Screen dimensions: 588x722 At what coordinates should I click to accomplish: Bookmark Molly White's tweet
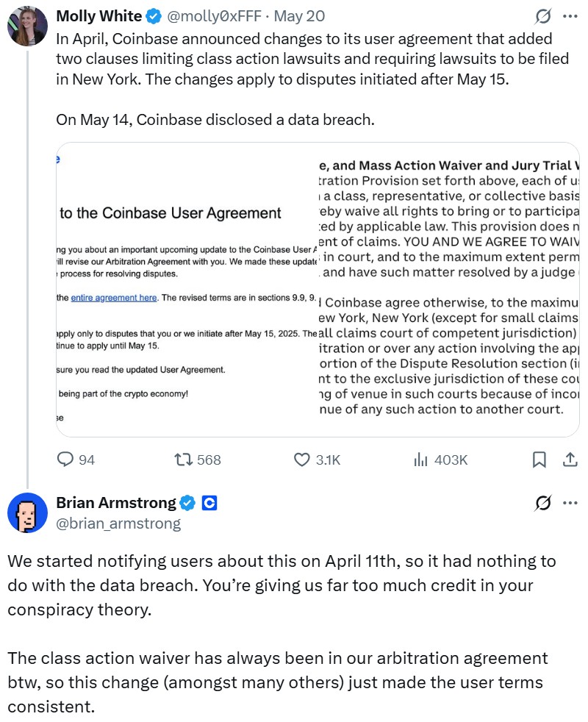point(539,460)
